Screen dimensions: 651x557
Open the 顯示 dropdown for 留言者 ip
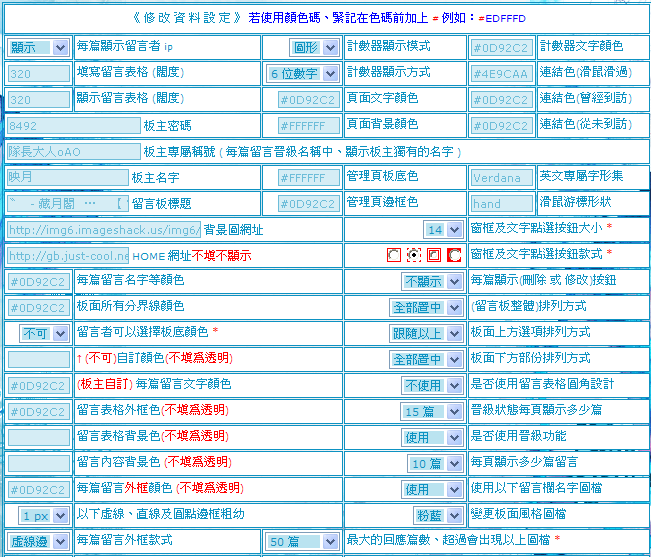(38, 47)
